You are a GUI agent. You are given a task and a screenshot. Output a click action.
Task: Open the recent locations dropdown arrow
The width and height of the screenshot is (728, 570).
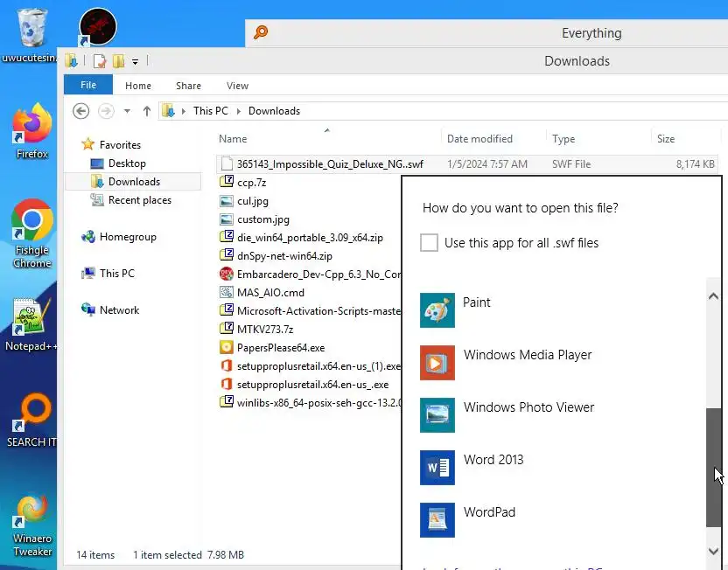[x=127, y=111]
